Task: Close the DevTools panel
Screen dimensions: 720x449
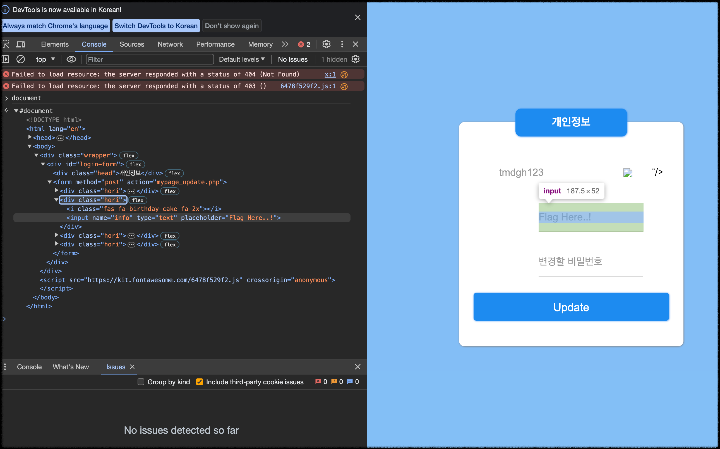Action: pos(355,44)
